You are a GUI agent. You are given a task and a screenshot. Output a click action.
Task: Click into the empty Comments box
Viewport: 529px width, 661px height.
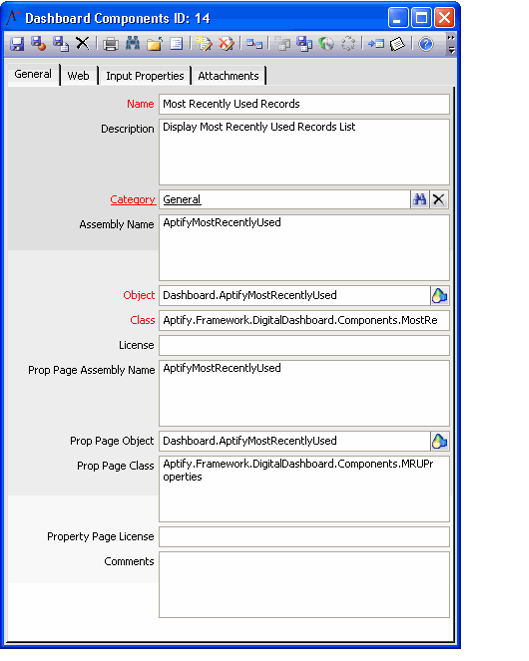tap(304, 585)
